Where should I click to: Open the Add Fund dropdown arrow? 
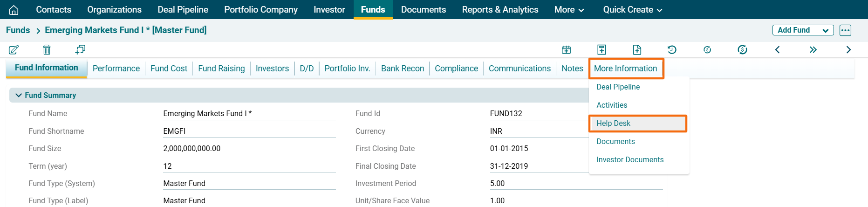point(825,30)
